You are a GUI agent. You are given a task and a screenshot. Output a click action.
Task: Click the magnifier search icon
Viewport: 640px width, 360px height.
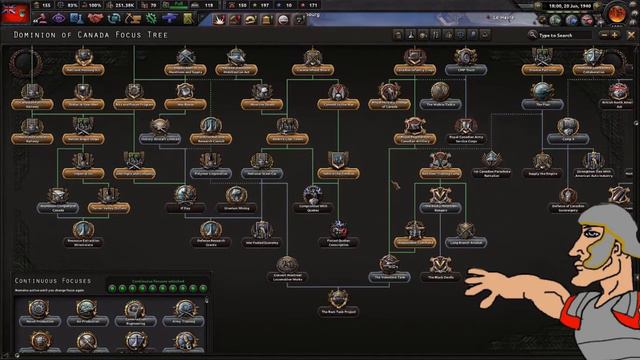point(532,35)
